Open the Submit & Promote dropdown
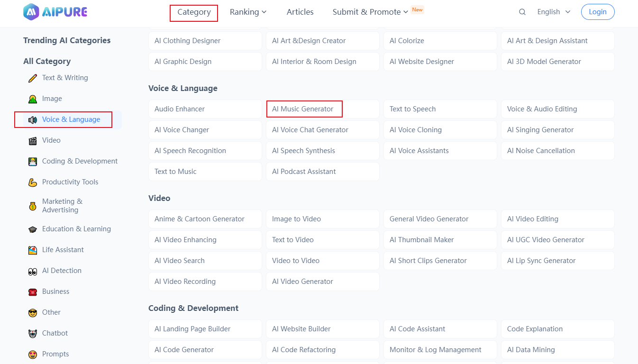Image resolution: width=638 pixels, height=364 pixels. tap(370, 12)
